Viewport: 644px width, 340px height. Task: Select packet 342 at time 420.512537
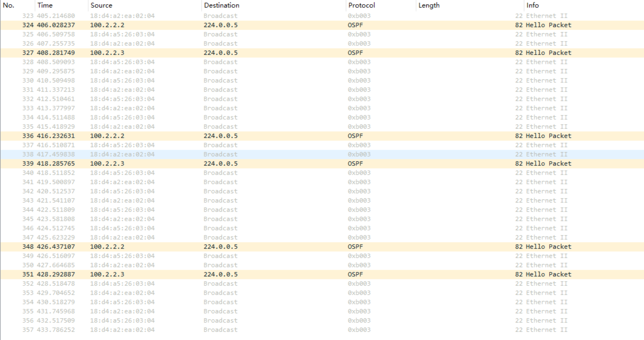click(322, 191)
